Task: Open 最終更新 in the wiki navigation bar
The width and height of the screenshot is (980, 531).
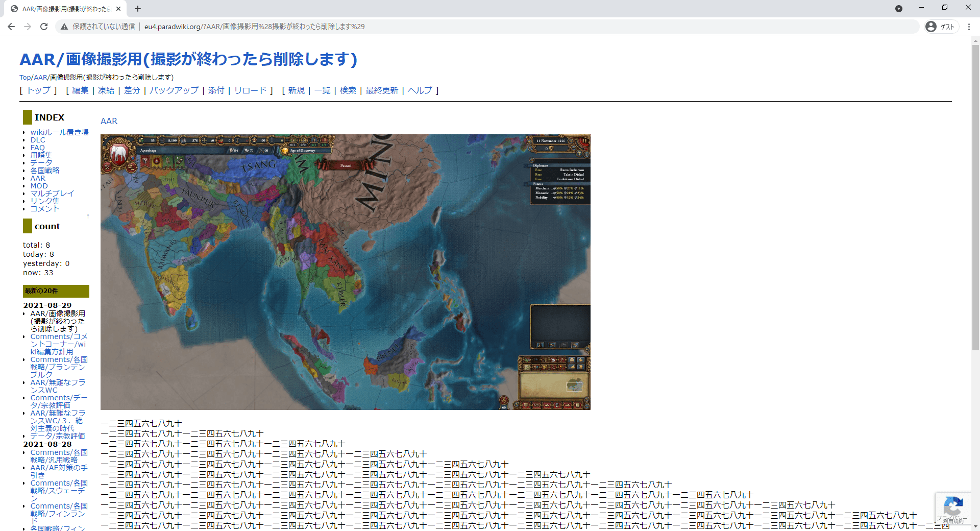Action: pyautogui.click(x=382, y=90)
